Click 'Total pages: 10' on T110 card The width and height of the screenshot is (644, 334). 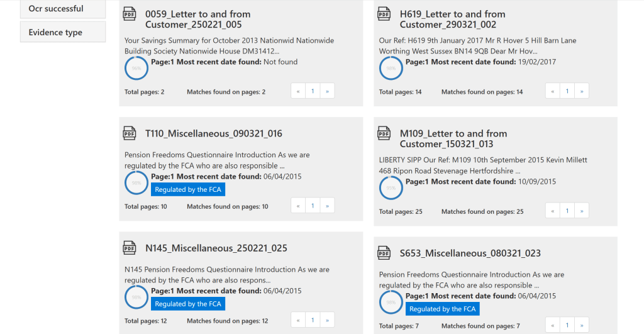click(146, 207)
